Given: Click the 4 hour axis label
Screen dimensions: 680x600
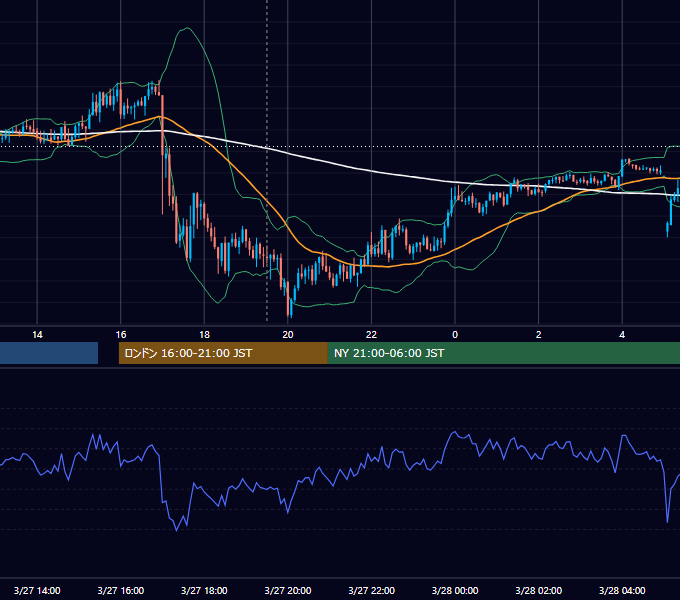Looking at the screenshot, I should 622,335.
